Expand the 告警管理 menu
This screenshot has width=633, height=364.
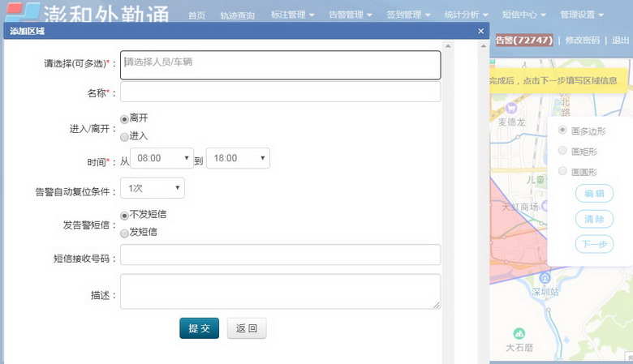tap(350, 15)
